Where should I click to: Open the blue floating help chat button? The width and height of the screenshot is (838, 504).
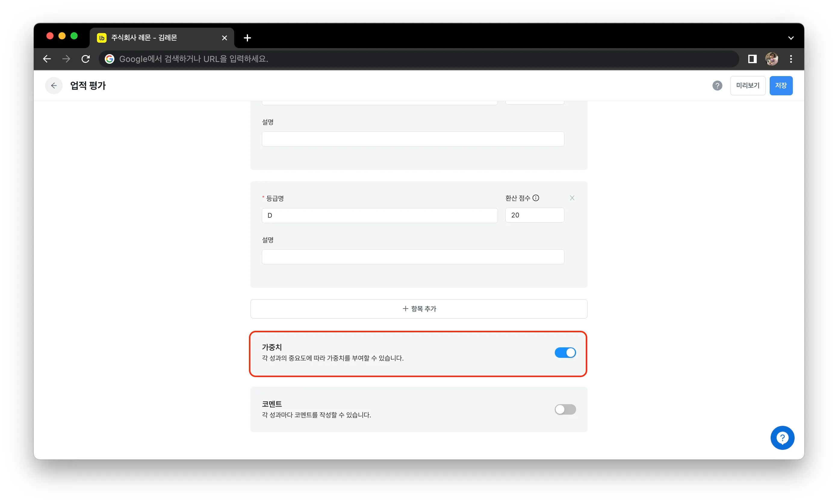(x=782, y=438)
